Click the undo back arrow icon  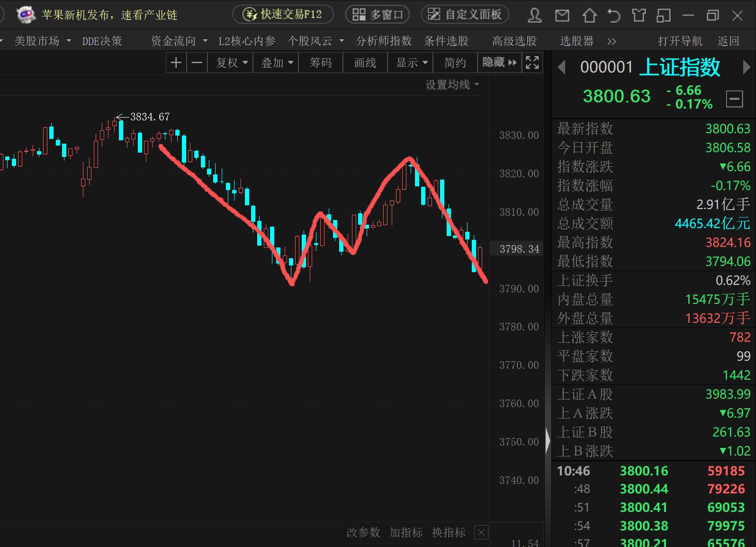[614, 16]
